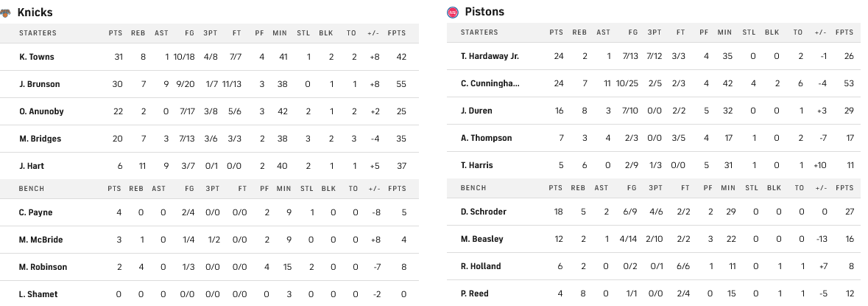Open J. Brunson player profile

[x=40, y=84]
